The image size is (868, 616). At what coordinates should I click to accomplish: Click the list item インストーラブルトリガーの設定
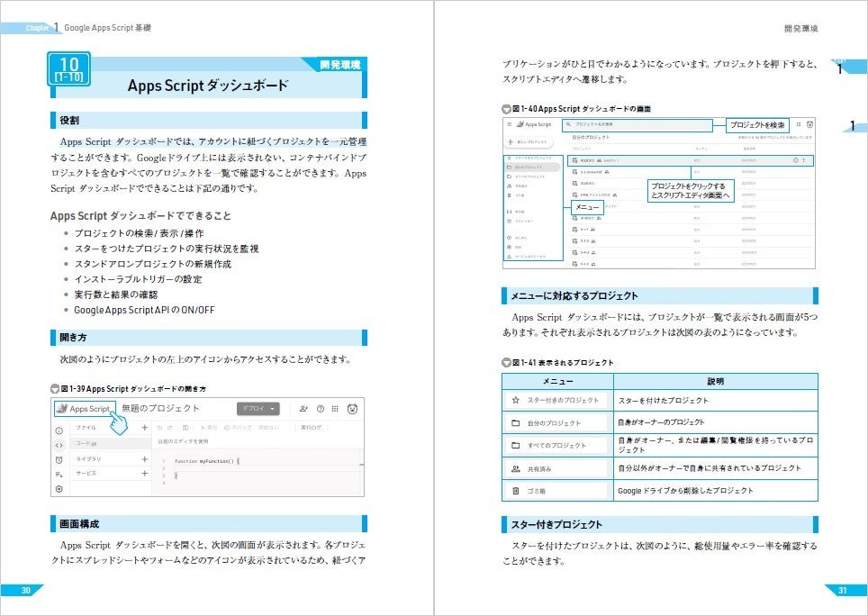(138, 279)
